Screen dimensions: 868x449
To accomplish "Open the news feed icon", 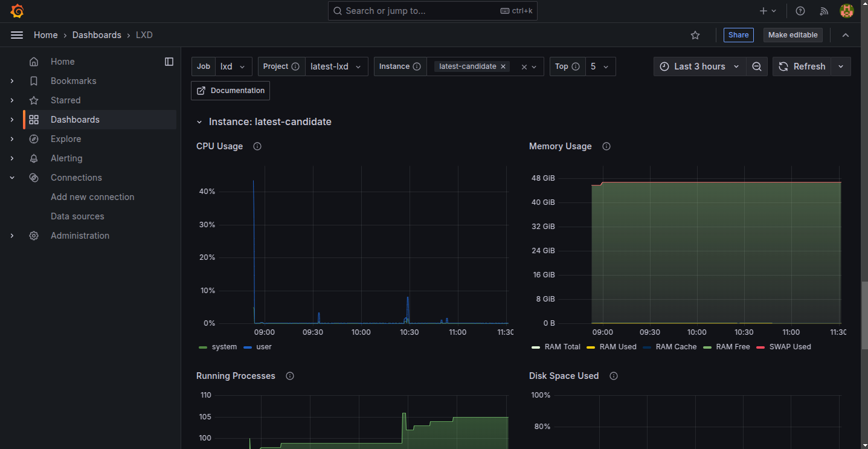I will [x=824, y=10].
